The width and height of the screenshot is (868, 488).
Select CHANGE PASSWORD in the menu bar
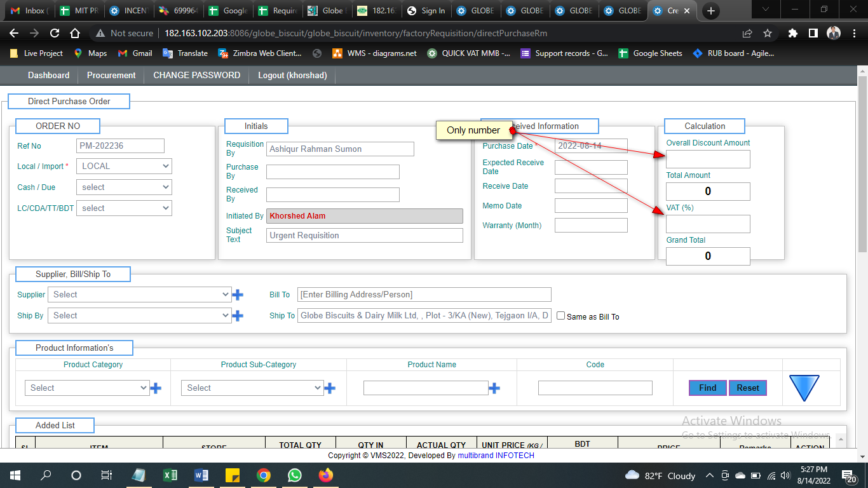tap(197, 76)
